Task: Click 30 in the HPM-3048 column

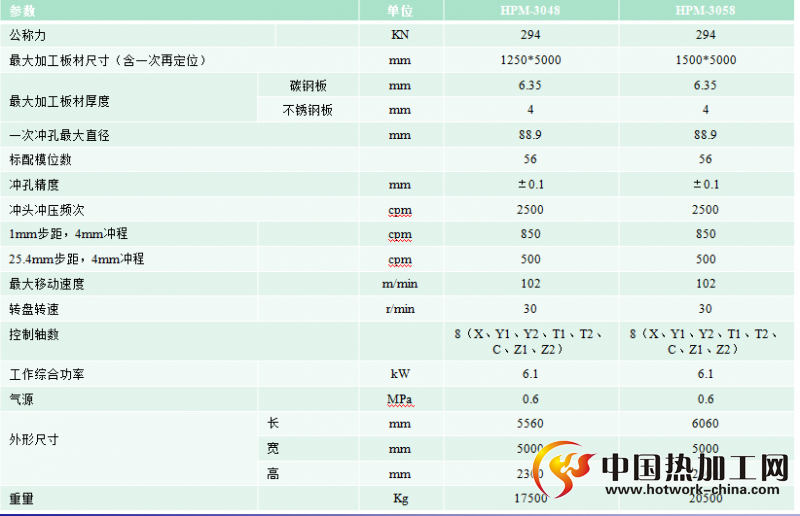Action: tap(530, 309)
